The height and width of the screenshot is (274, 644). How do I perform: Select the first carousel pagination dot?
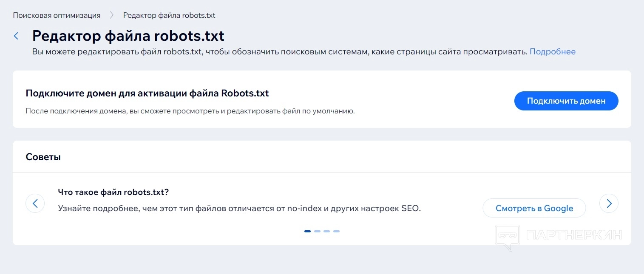307,232
